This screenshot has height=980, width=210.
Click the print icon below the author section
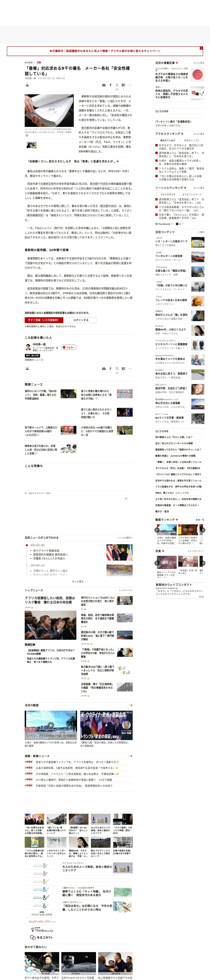[27, 369]
